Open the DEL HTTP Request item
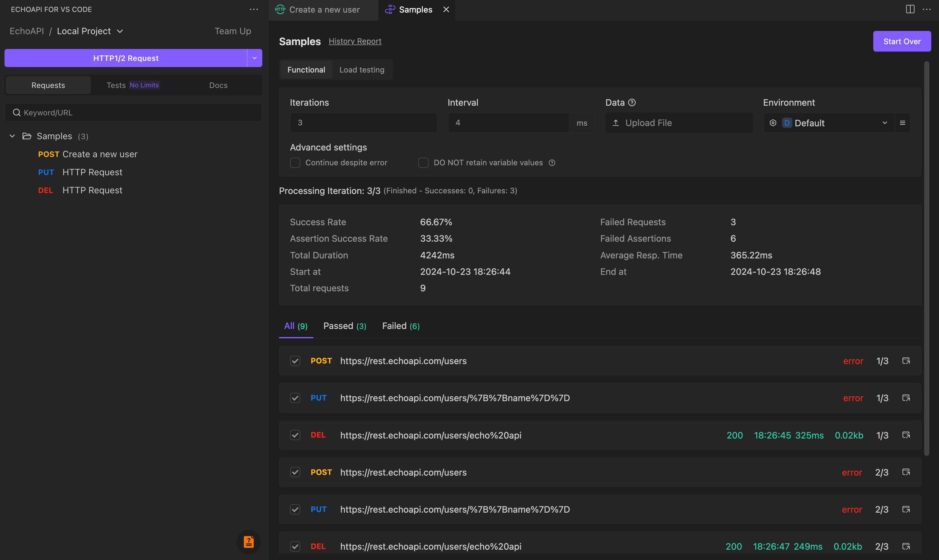The height and width of the screenshot is (560, 939). coord(80,190)
